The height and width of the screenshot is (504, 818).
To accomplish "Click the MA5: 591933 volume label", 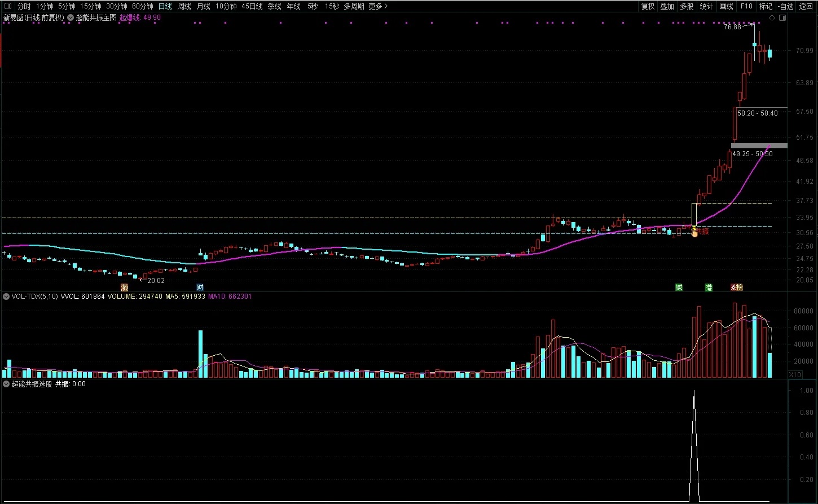I will coord(186,296).
